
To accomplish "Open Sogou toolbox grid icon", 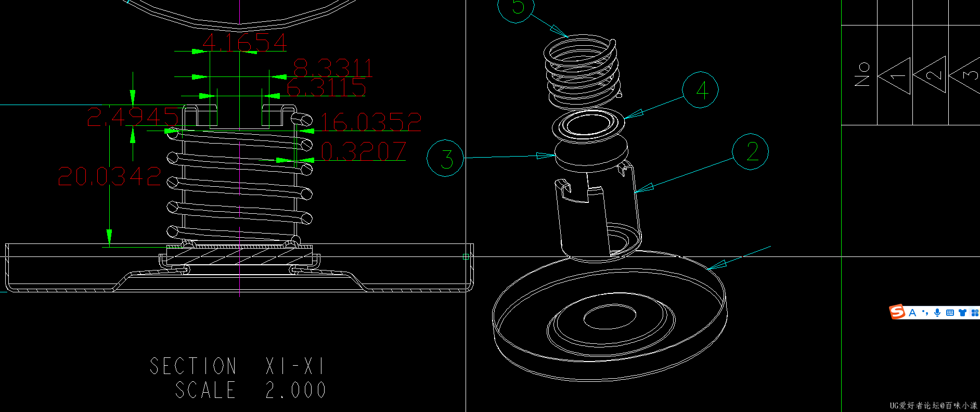I will pos(974,313).
